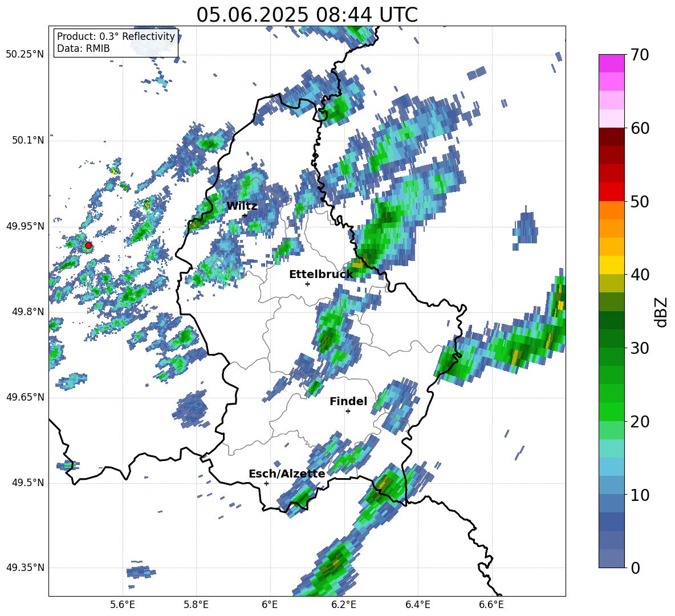Viewport: 675px width, 616px height.
Task: Click the 'Product: 0.3° Reflectivity' text
Action: tap(116, 36)
